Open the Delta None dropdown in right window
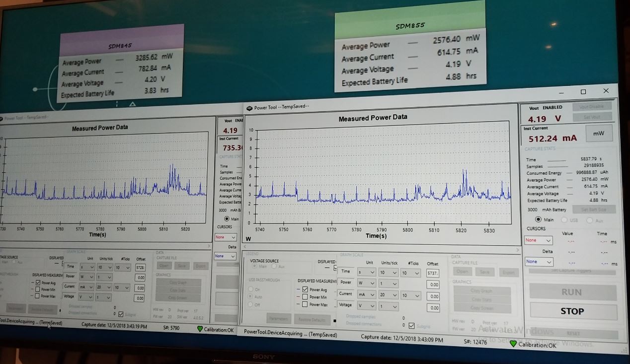Screen dimensions: 630x364 [x=538, y=261]
